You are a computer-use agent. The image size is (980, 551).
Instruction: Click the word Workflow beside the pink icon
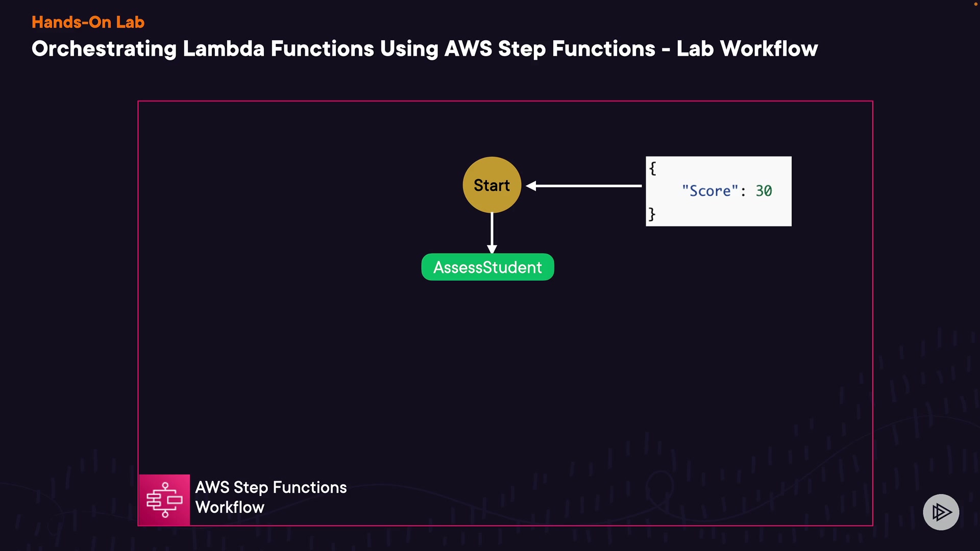pyautogui.click(x=230, y=507)
